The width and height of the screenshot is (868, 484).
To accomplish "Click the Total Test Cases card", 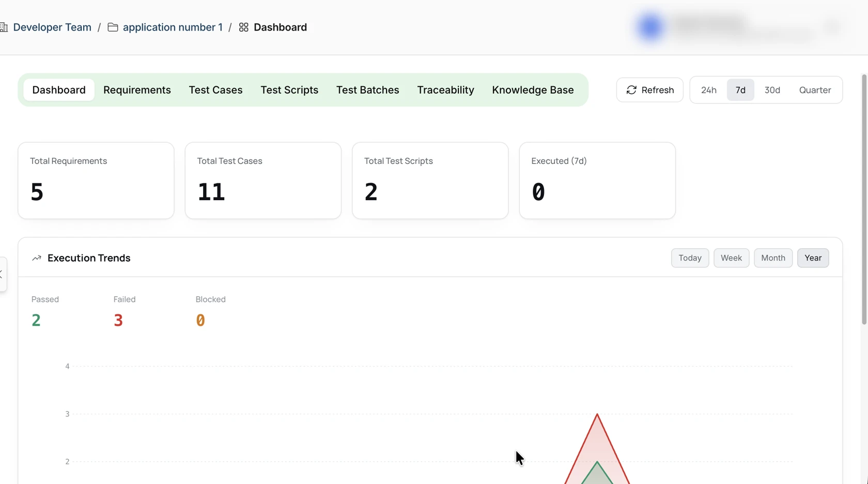I will [263, 180].
